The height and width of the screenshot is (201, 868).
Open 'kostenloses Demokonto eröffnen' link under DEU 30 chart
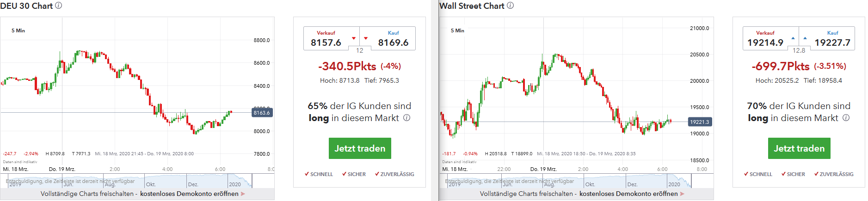click(189, 194)
